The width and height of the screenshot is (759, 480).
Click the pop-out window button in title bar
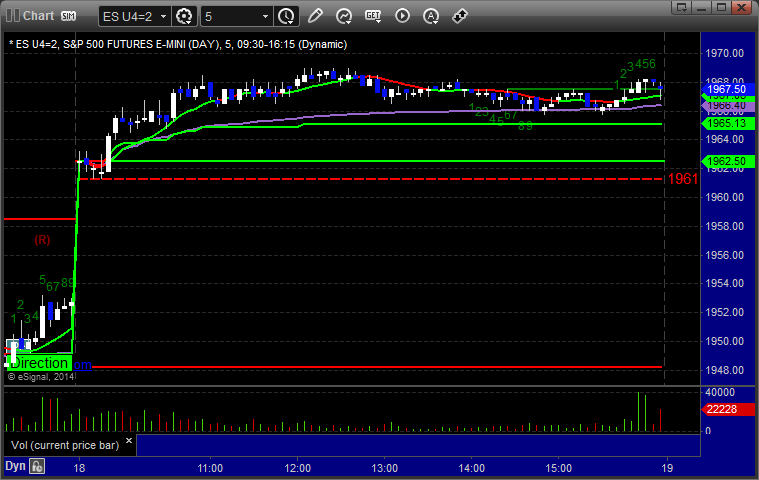click(682, 7)
